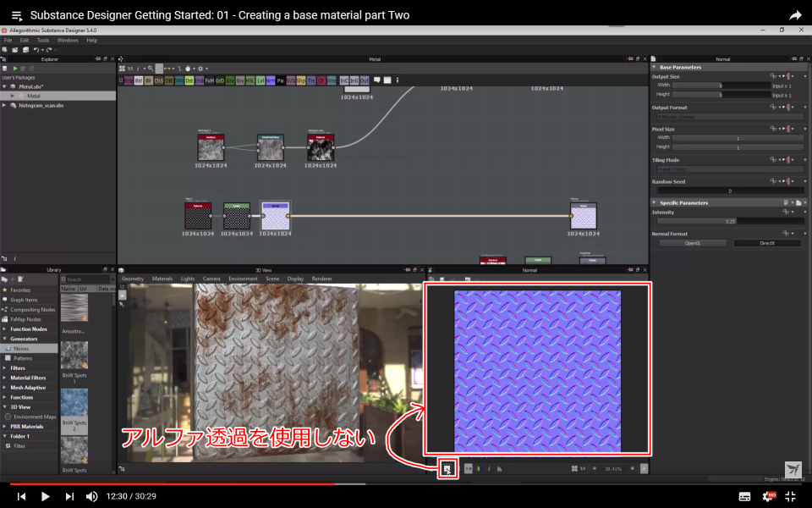Select DirectX normal format
This screenshot has width=812, height=508.
[767, 243]
